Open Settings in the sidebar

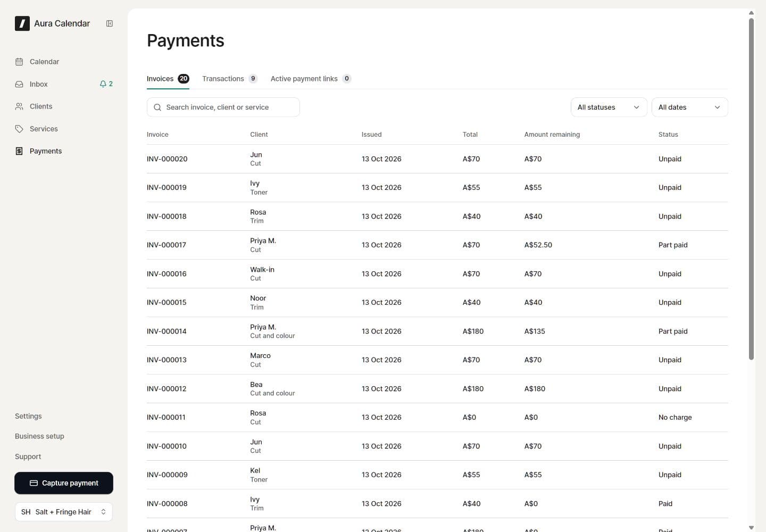[28, 416]
